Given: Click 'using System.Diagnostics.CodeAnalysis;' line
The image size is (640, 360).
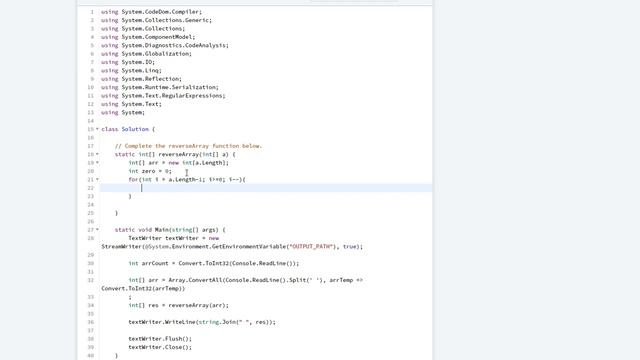Looking at the screenshot, I should [x=165, y=45].
